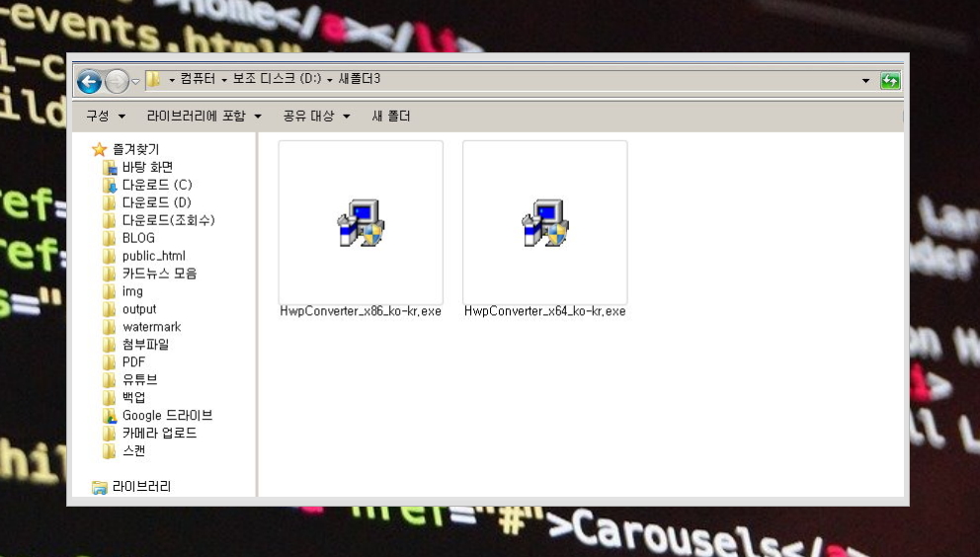980x557 pixels.
Task: Open 첨부파일 in favorites
Action: pyautogui.click(x=145, y=344)
